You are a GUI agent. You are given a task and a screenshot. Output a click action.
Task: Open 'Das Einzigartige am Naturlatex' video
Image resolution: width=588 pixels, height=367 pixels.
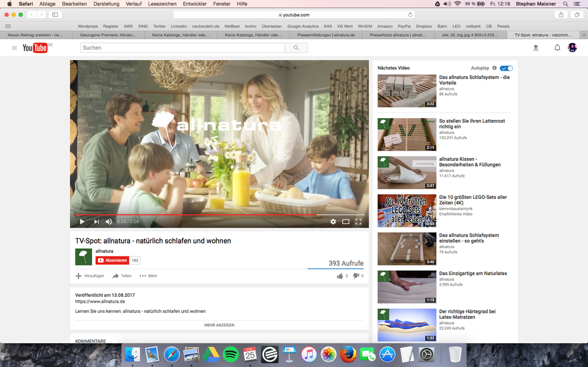pos(473,273)
